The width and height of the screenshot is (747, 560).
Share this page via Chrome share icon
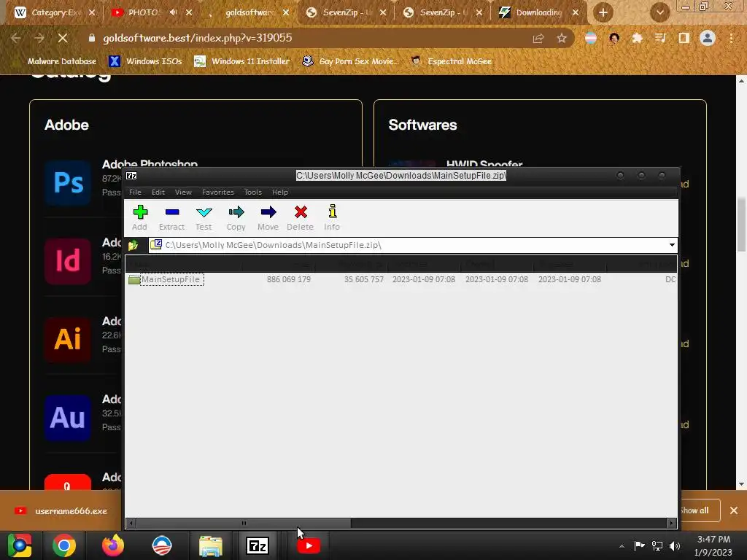point(538,38)
